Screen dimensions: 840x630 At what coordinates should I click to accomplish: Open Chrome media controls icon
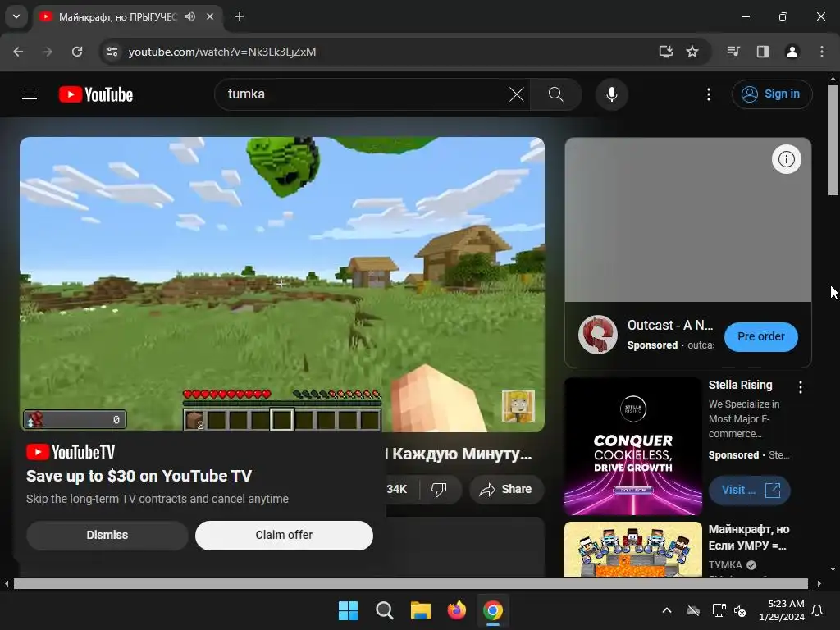pos(733,52)
